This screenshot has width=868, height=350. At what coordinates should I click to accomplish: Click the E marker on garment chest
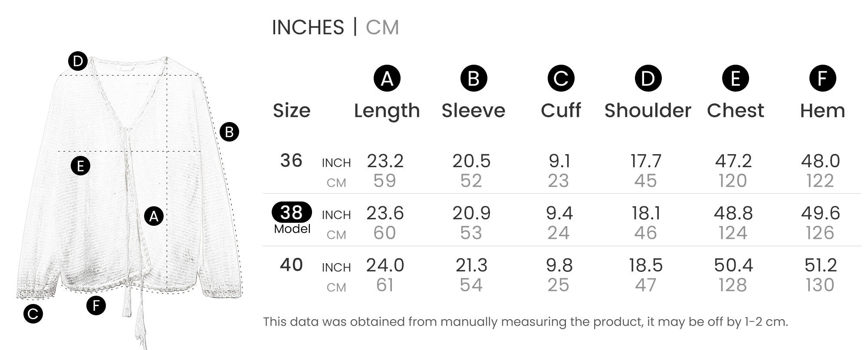click(x=80, y=166)
